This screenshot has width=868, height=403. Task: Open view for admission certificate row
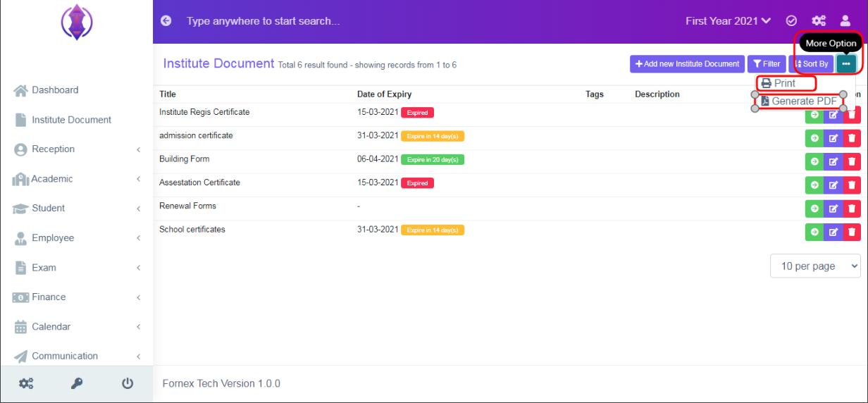(x=814, y=138)
